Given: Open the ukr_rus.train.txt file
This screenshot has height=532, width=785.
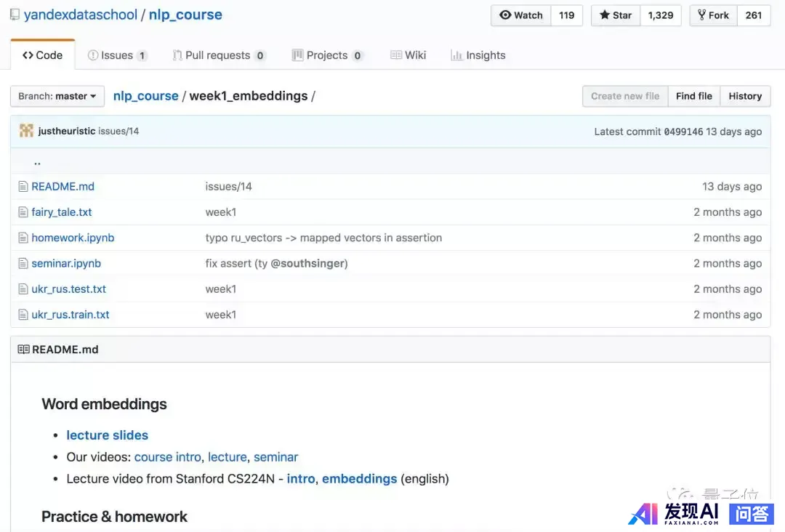Looking at the screenshot, I should click(x=70, y=314).
